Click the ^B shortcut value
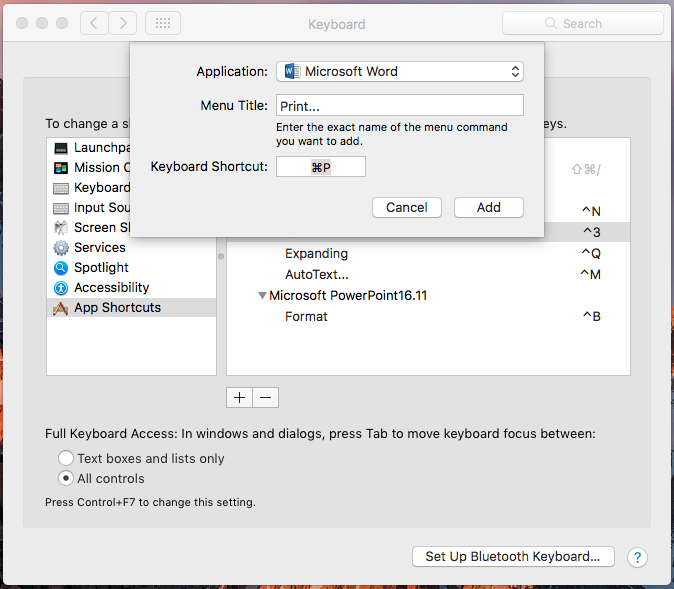This screenshot has width=674, height=589. click(x=592, y=317)
